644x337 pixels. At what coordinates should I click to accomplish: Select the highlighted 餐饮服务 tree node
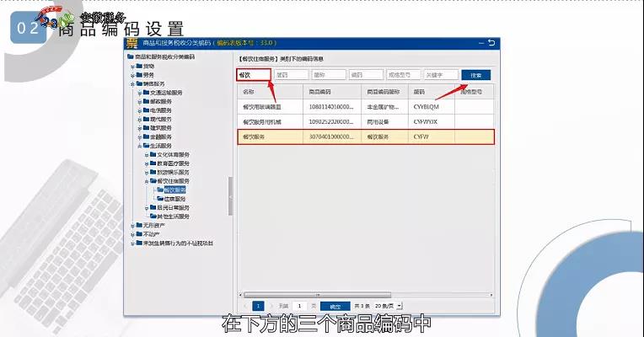pos(175,190)
